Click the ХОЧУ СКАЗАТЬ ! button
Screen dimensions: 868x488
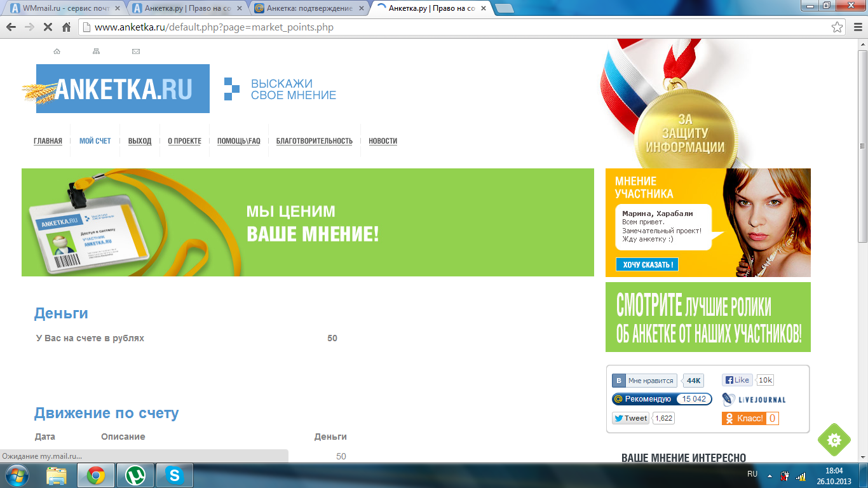click(x=647, y=264)
